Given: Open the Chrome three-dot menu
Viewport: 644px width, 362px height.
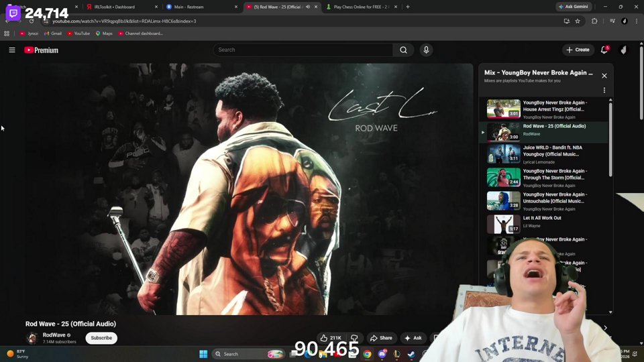Looking at the screenshot, I should (637, 21).
